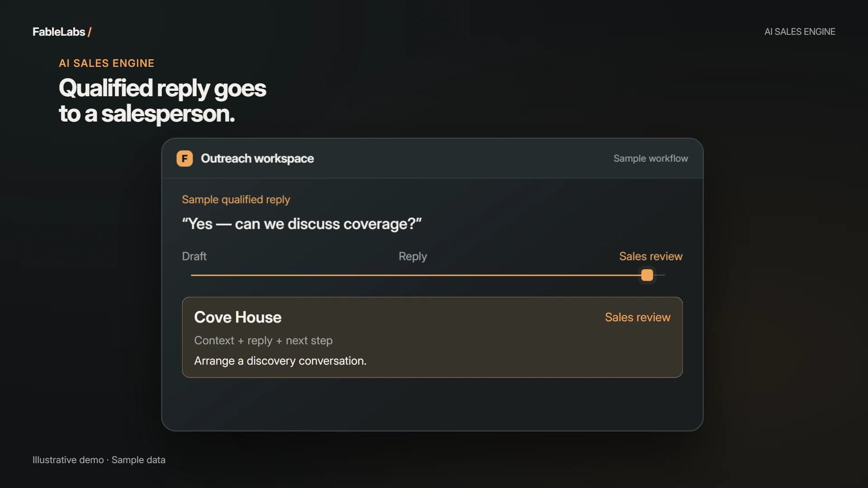The width and height of the screenshot is (868, 488).
Task: Click the headline 'Qualified reply goes to a salesperson.'
Action: pyautogui.click(x=162, y=101)
